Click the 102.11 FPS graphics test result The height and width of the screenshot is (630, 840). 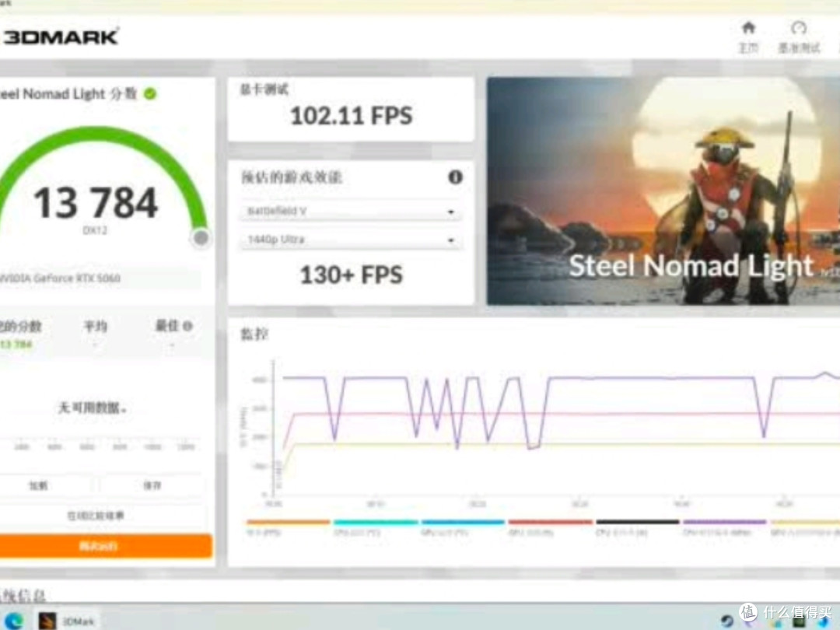coord(352,116)
